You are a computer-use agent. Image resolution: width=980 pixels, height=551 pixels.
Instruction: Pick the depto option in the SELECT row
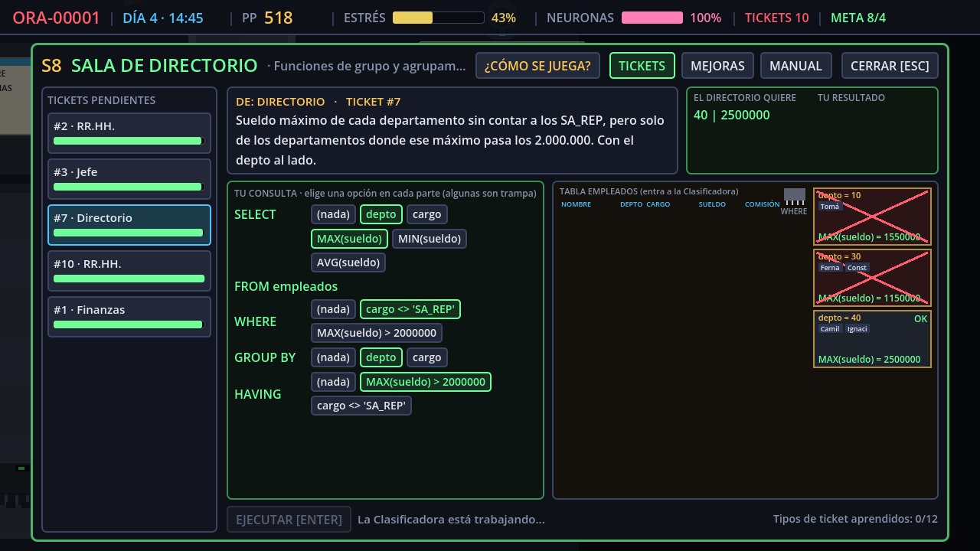[381, 214]
